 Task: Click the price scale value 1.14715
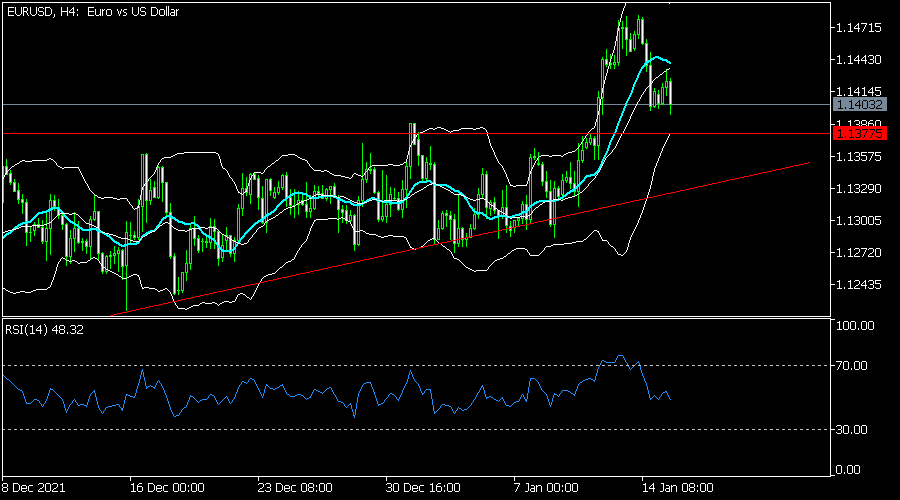(x=859, y=28)
